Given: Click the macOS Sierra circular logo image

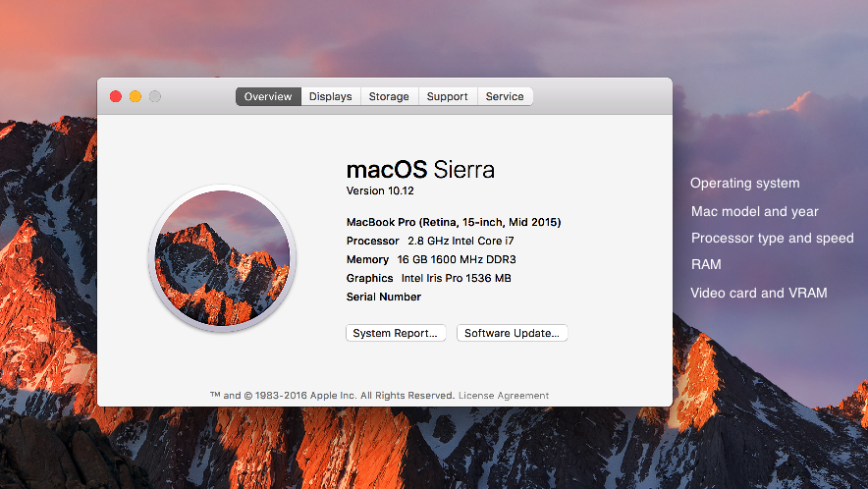Looking at the screenshot, I should (222, 258).
